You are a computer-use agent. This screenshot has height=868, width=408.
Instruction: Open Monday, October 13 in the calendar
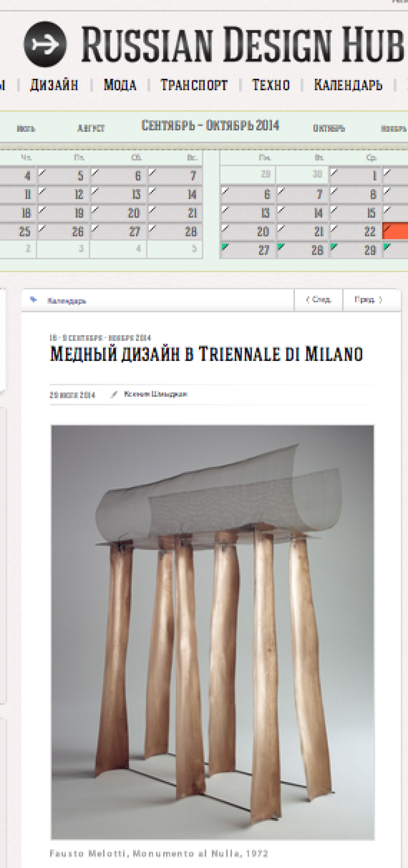pos(248,213)
